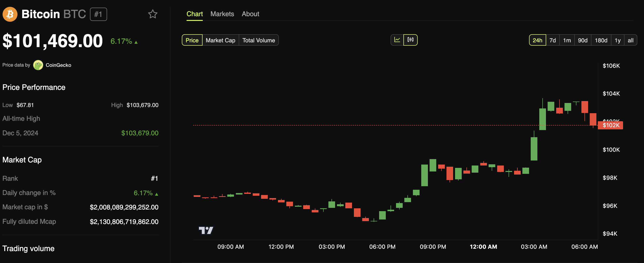Screen dimensions: 644x263
Task: Click the CoinGecko gecko logo
Action: click(38, 65)
